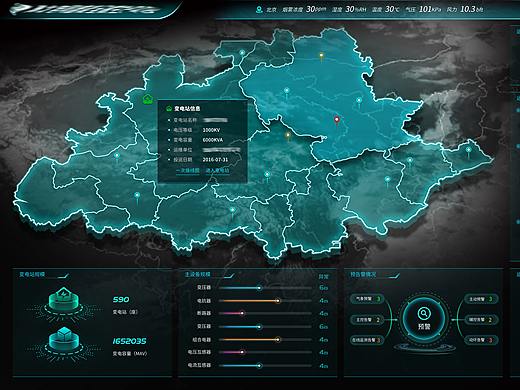This screenshot has height=390, width=520.
Task: Click the 电抗器 row label
Action: pyautogui.click(x=204, y=301)
